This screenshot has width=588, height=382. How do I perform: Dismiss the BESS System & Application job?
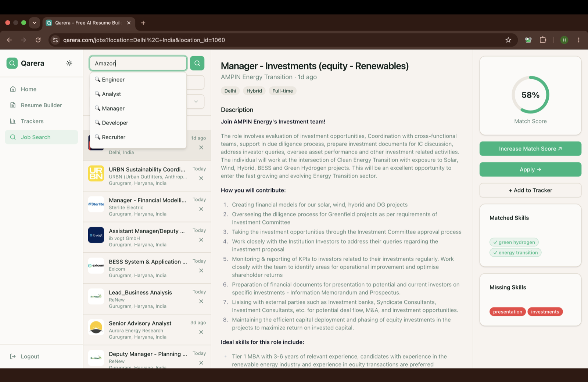point(201,270)
